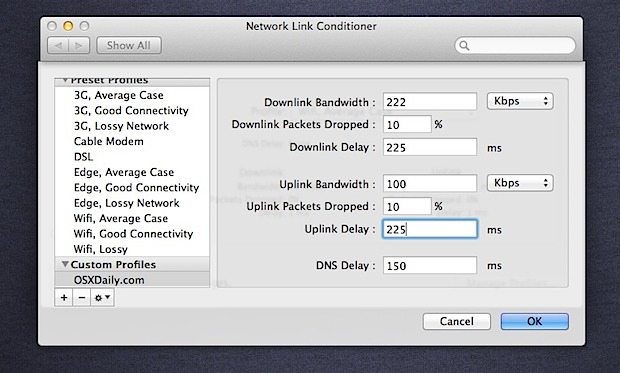Select the 3G, Average Case profile
Viewport: 620px width, 373px height.
pos(132,95)
